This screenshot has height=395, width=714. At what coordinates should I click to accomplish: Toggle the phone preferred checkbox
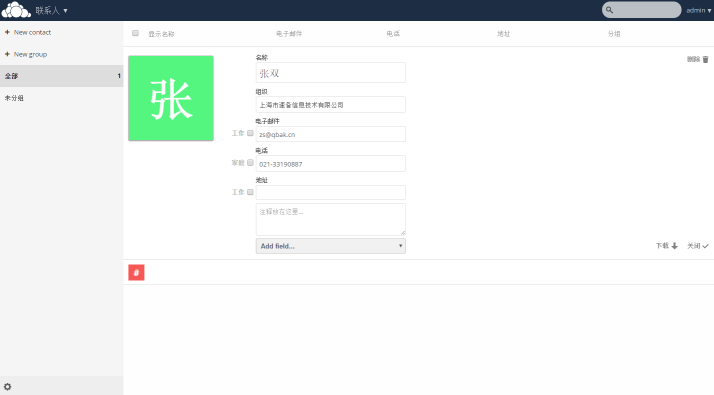(250, 163)
